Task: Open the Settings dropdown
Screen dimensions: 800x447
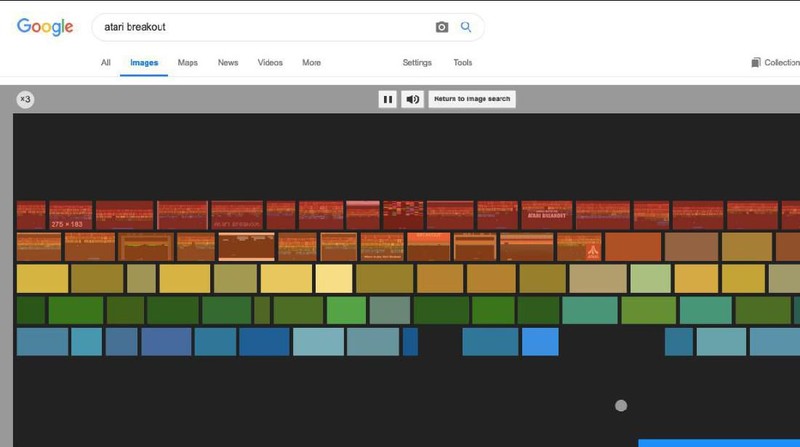Action: pyautogui.click(x=417, y=63)
